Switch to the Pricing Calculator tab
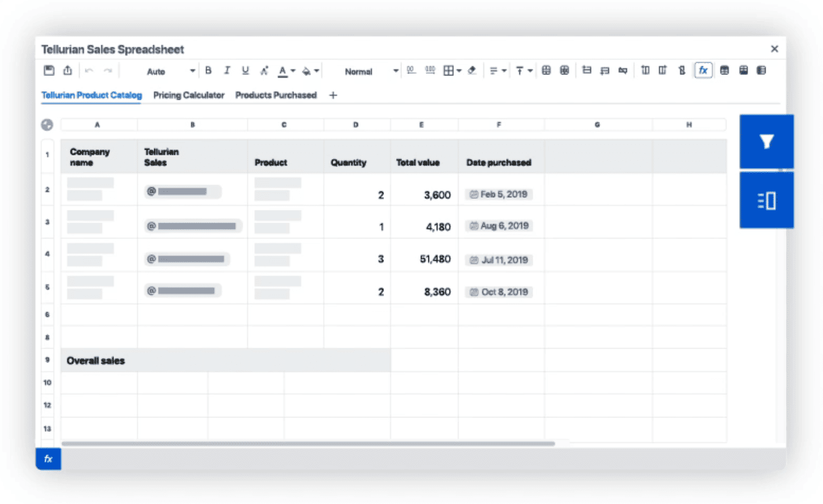This screenshot has height=504, width=823. coord(188,95)
